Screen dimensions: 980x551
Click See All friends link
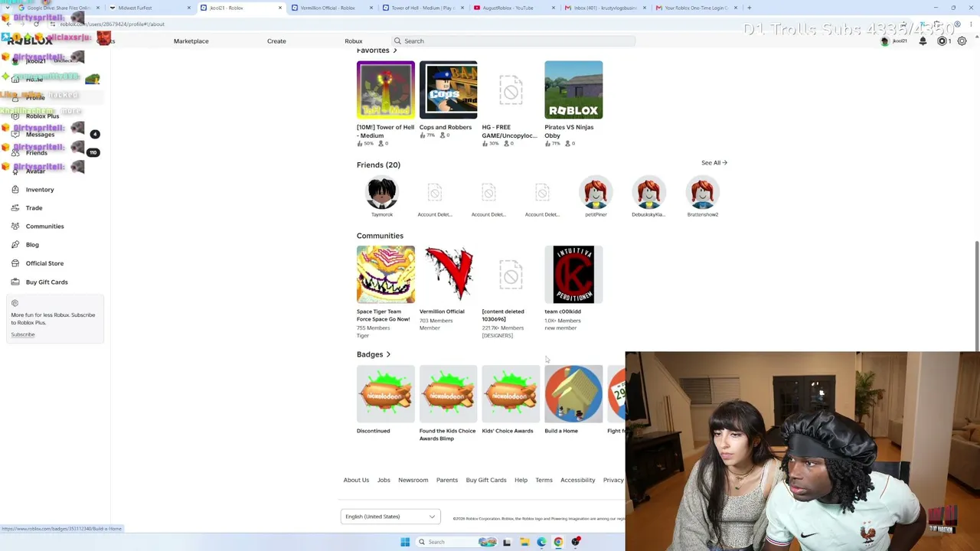pos(714,163)
